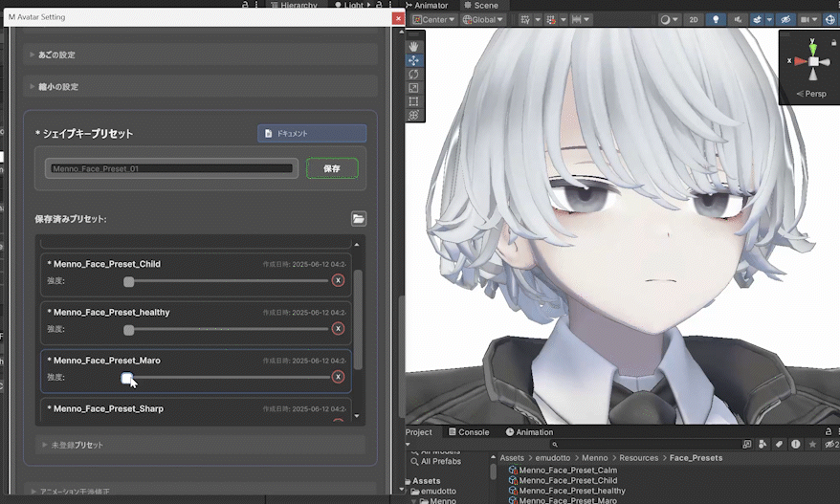840x504 pixels.
Task: Open saved presets folder icon
Action: pyautogui.click(x=359, y=219)
